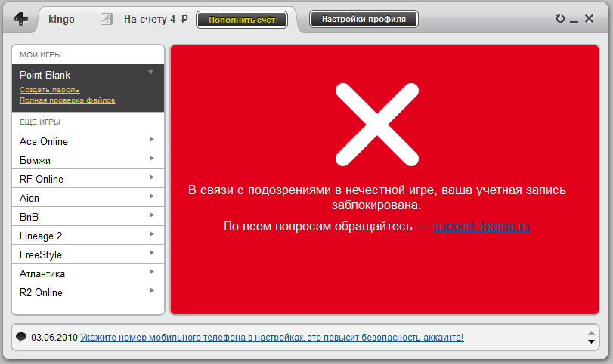
Task: Expand the Aion arrow
Action: (x=152, y=196)
